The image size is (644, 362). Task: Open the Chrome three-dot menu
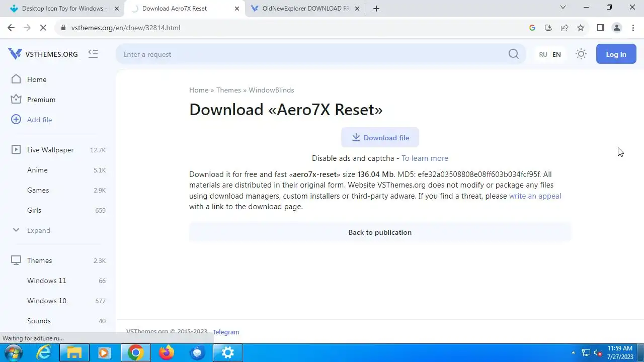pos(632,28)
